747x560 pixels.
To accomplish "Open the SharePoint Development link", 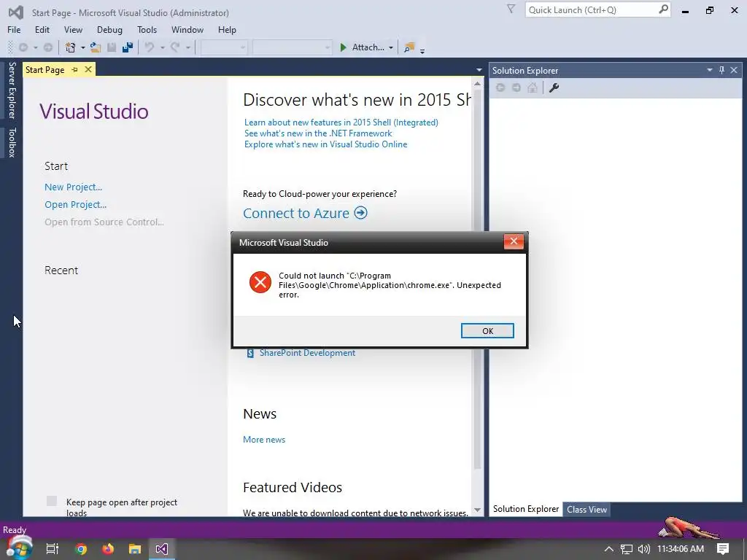I will (x=307, y=353).
